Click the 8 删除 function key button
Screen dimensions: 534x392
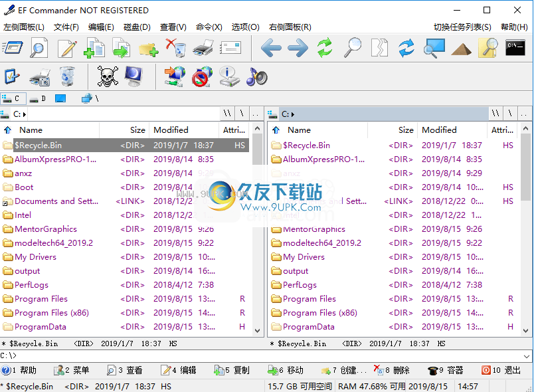click(392, 370)
